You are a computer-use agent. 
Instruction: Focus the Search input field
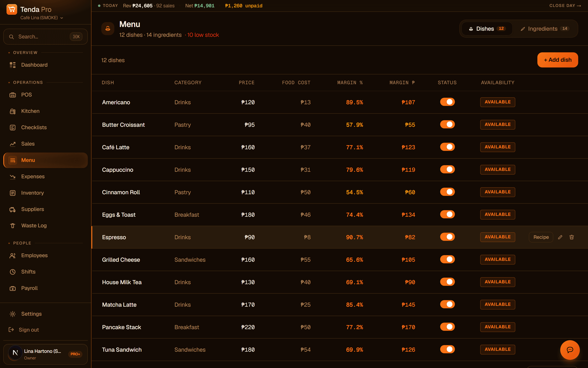click(46, 37)
